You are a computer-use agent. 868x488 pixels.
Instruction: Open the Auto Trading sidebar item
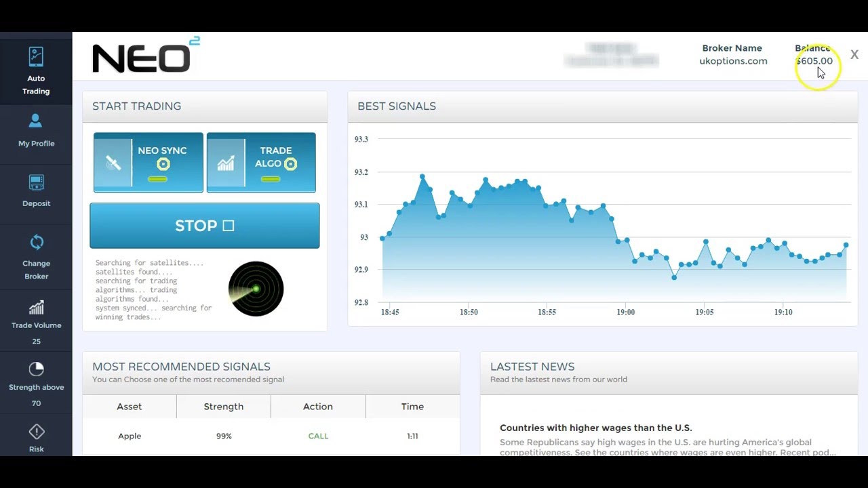coord(36,70)
